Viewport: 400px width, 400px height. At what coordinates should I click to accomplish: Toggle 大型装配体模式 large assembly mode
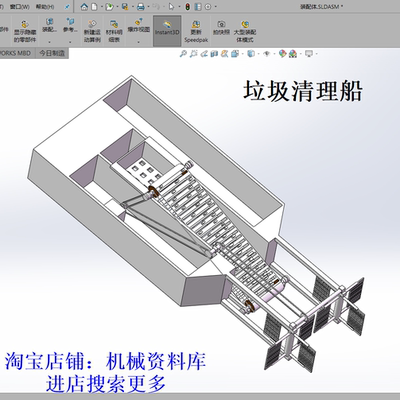[245, 32]
